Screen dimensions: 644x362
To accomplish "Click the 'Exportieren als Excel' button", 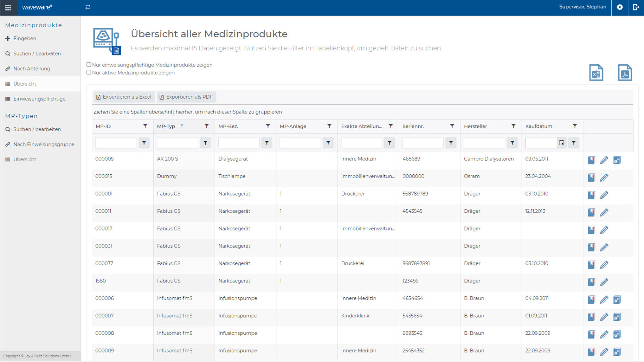I will [124, 97].
